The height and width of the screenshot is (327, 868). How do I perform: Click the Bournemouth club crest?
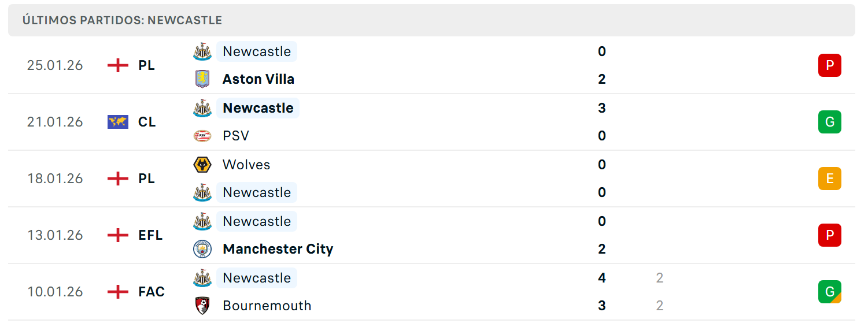pos(202,306)
